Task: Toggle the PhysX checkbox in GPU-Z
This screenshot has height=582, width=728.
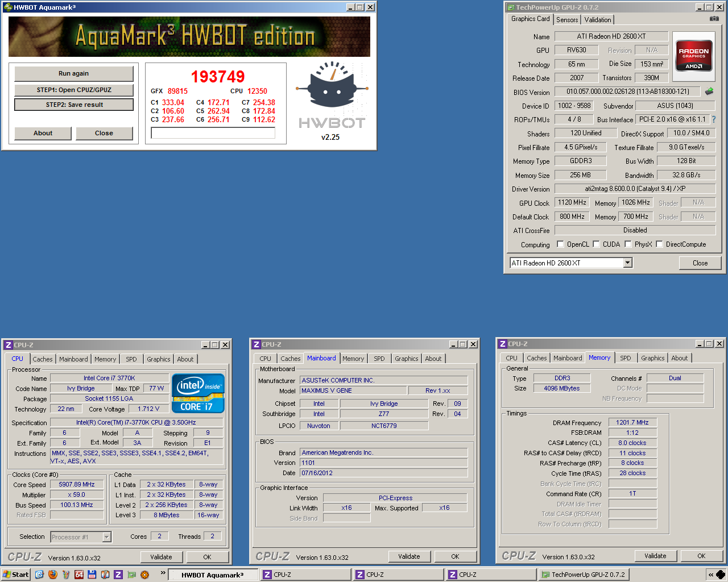Action: tap(628, 244)
